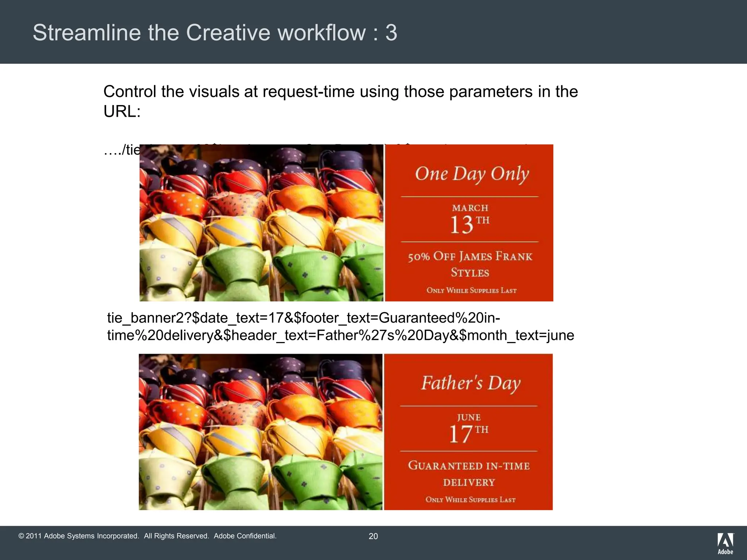Click the copyright notice '© 2011 Adobe Systems Incorporated'
This screenshot has width=747, height=560.
[147, 536]
